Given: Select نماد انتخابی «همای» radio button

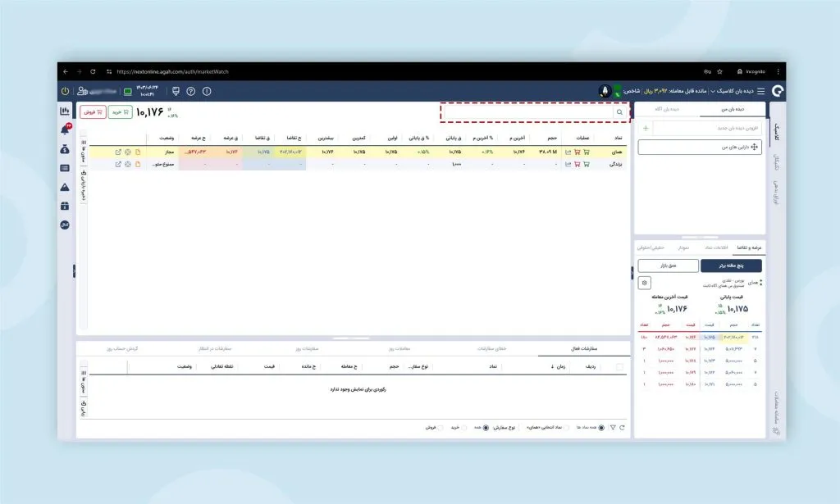Looking at the screenshot, I should click(x=568, y=427).
